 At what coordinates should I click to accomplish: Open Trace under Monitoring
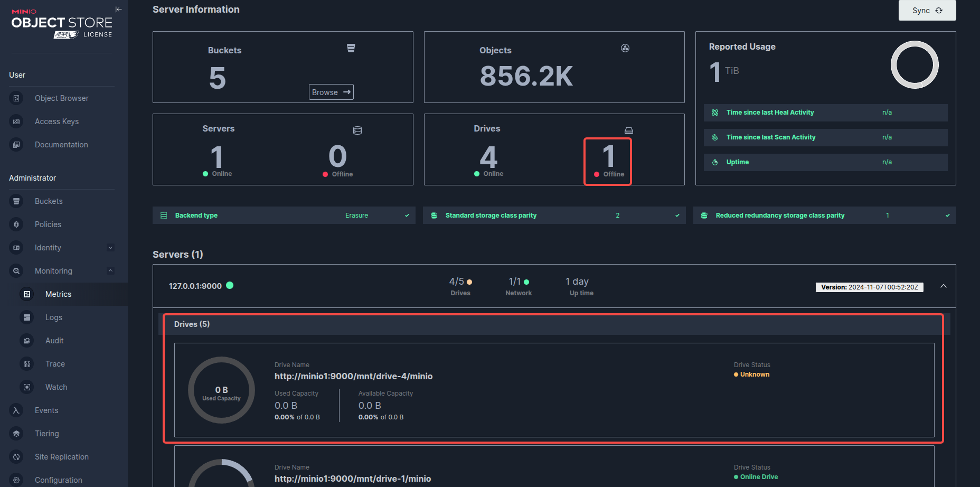55,364
